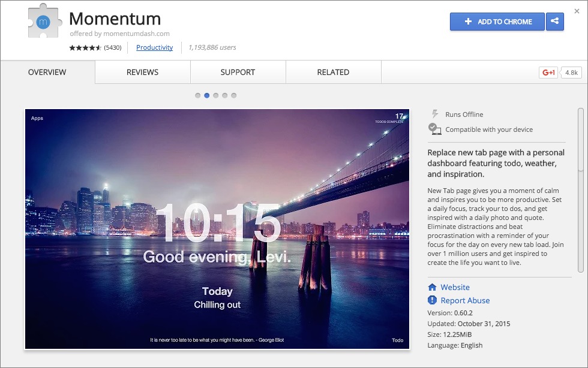Click the Google +1 button
Image resolution: width=588 pixels, height=368 pixels.
click(548, 73)
